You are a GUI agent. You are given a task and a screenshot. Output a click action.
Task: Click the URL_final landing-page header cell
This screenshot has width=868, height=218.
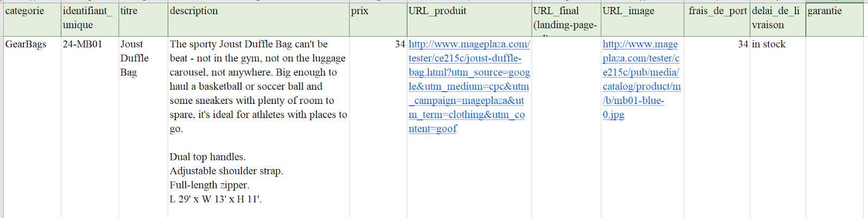[566, 20]
